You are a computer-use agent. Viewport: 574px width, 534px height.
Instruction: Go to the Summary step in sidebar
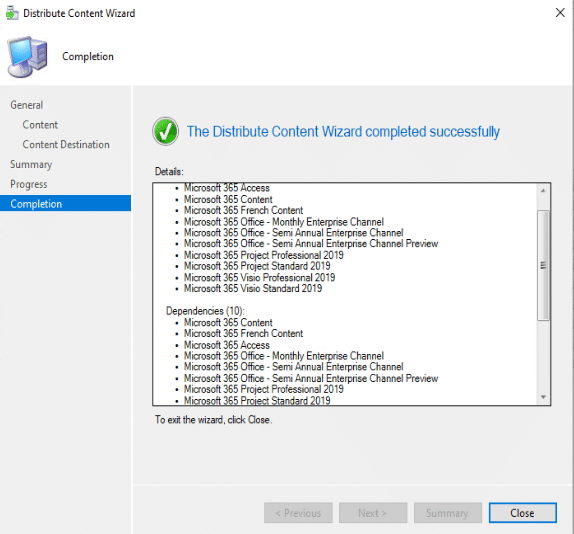pyautogui.click(x=31, y=164)
